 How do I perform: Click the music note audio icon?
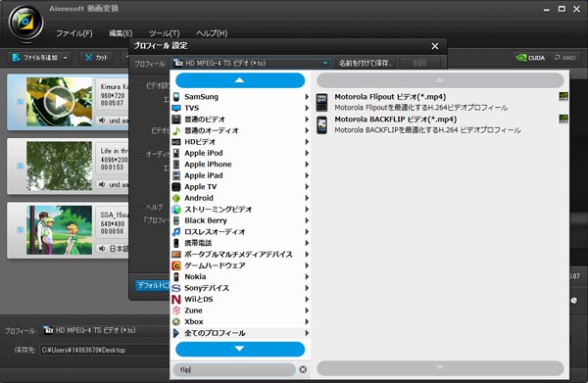pyautogui.click(x=176, y=130)
